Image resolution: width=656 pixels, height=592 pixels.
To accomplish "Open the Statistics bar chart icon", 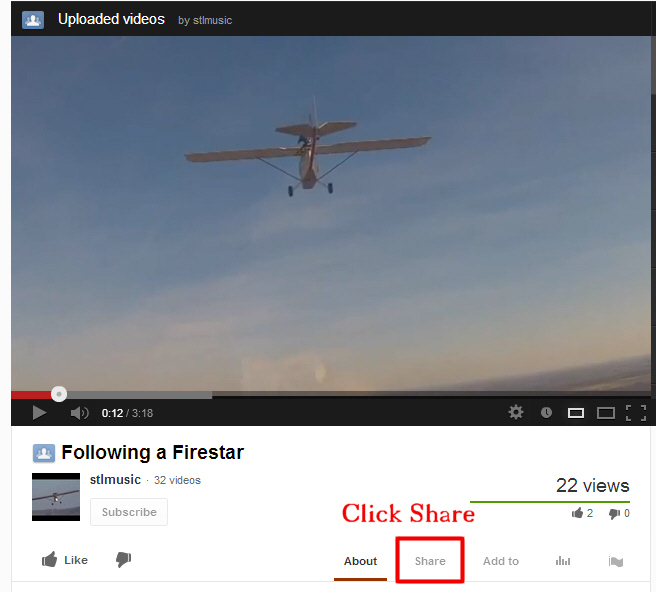I will pyautogui.click(x=563, y=561).
